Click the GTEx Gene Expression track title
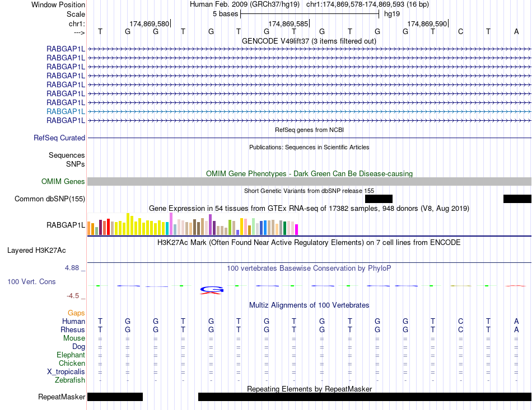The width and height of the screenshot is (532, 410). [309, 209]
